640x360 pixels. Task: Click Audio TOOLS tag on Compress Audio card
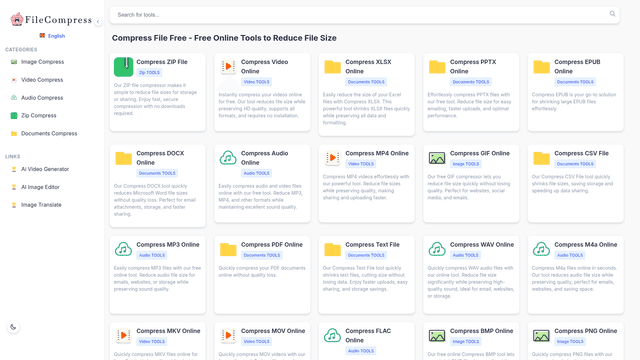pos(257,173)
